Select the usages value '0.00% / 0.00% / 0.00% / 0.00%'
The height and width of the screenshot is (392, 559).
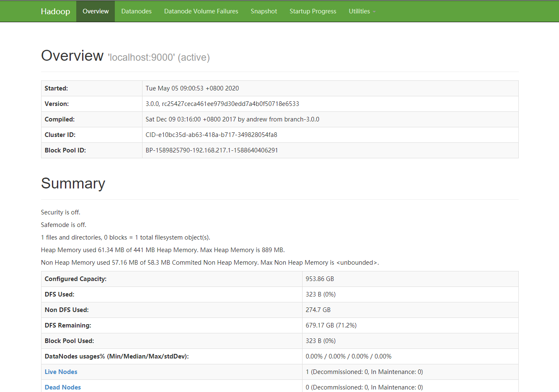pos(349,356)
